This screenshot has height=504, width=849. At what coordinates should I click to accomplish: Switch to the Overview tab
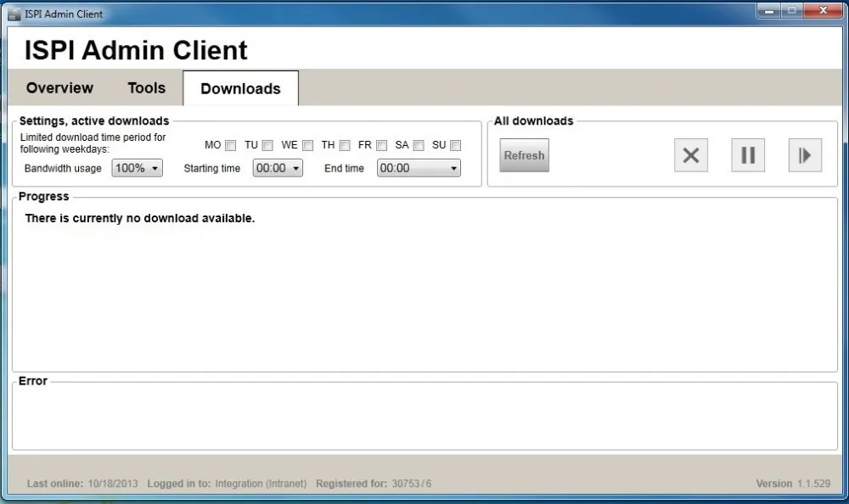pyautogui.click(x=59, y=87)
